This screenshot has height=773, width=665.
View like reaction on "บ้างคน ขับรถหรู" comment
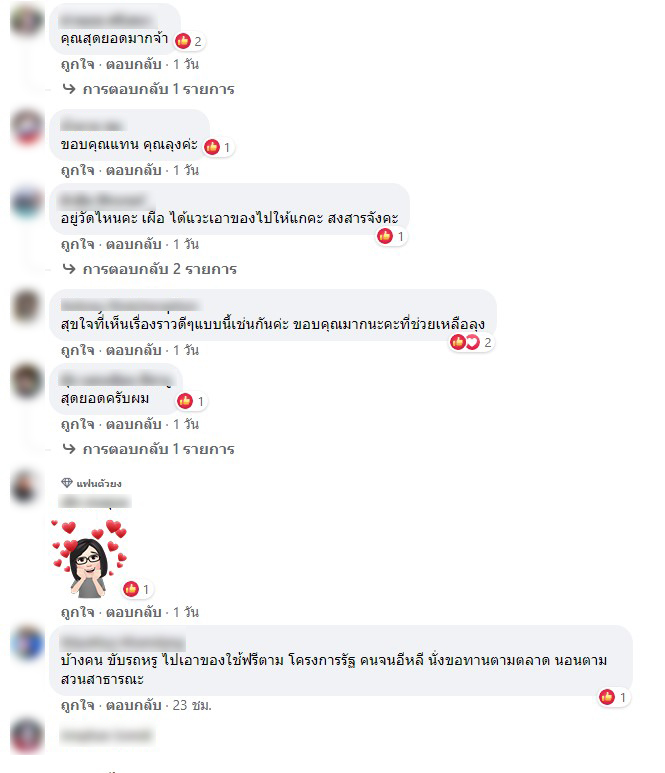614,697
